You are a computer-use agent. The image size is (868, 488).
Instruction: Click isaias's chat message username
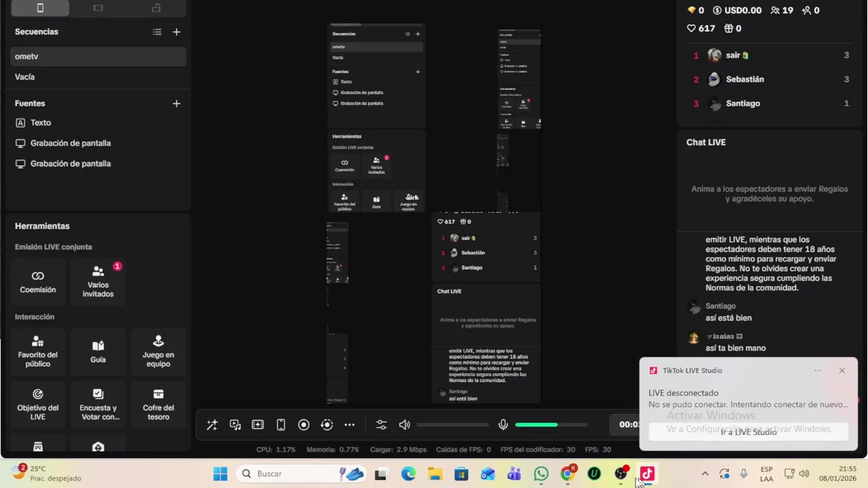724,336
